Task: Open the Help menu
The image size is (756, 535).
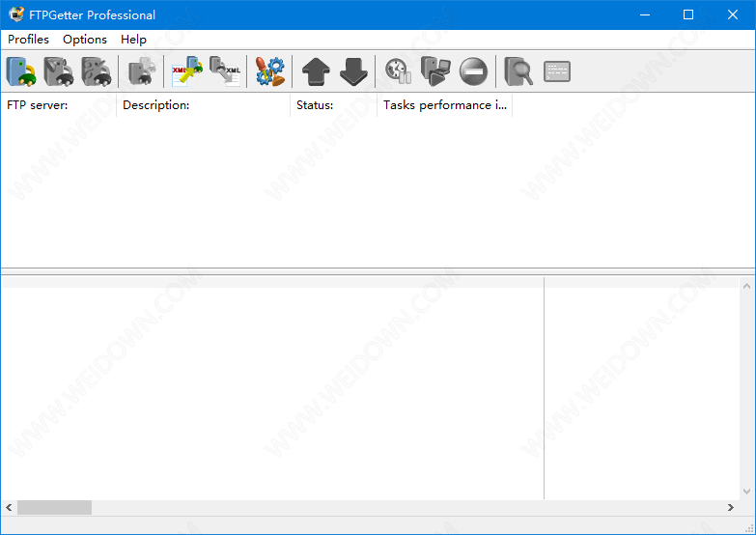Action: (x=133, y=40)
